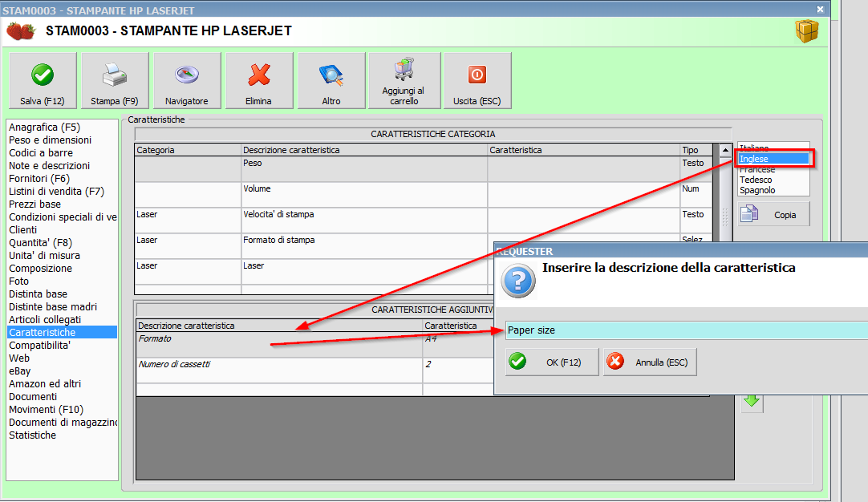
Task: Click the A4 characteristic value cell
Action: click(458, 345)
